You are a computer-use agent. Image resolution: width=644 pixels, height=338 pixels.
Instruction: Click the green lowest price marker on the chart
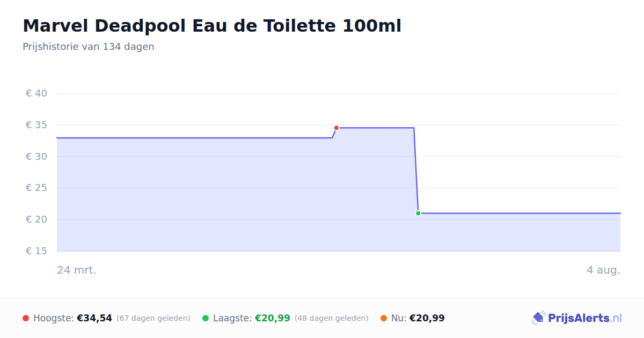click(418, 213)
